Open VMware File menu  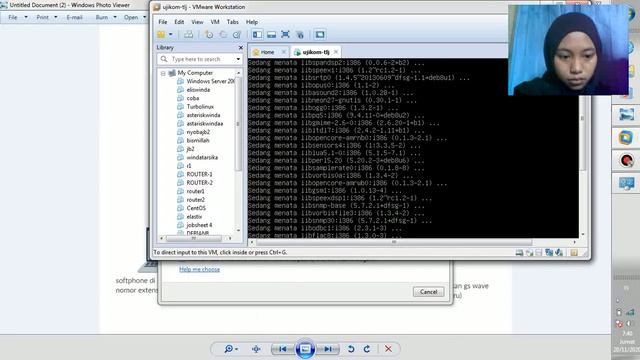coord(162,22)
